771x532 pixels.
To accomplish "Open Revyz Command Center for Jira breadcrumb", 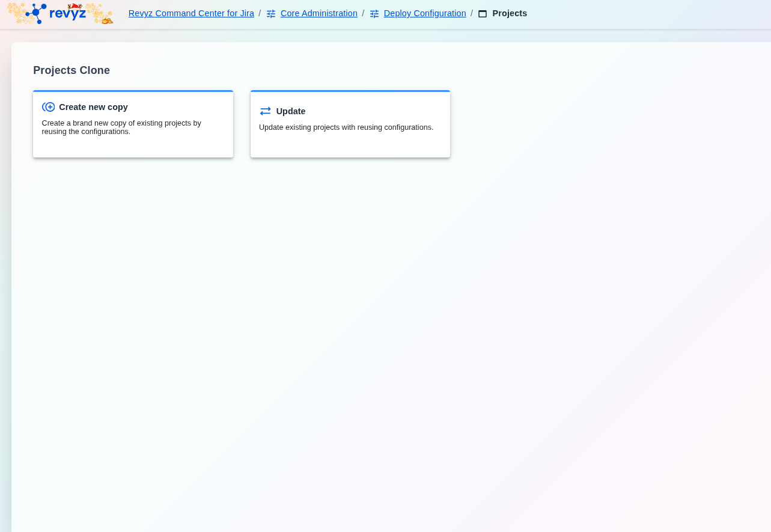I will tap(191, 13).
